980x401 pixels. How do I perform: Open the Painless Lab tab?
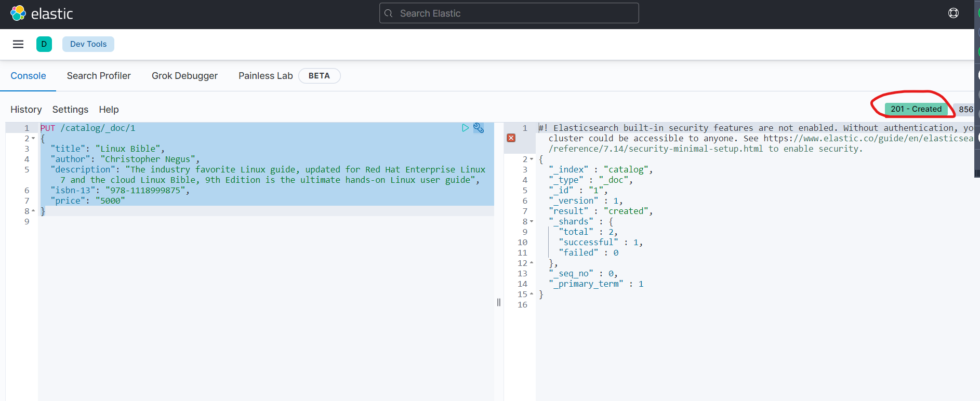pyautogui.click(x=266, y=76)
